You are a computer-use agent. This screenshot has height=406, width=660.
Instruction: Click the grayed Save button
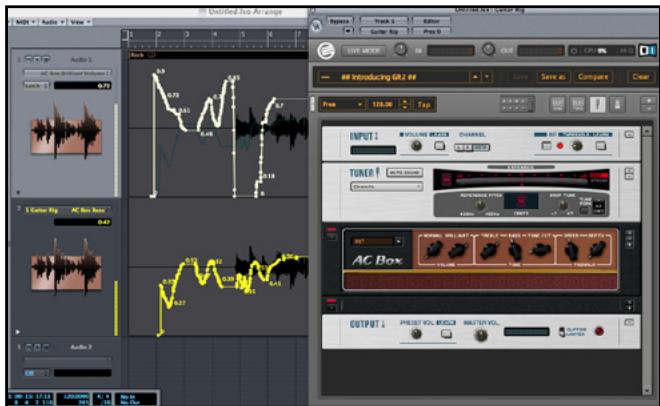521,77
